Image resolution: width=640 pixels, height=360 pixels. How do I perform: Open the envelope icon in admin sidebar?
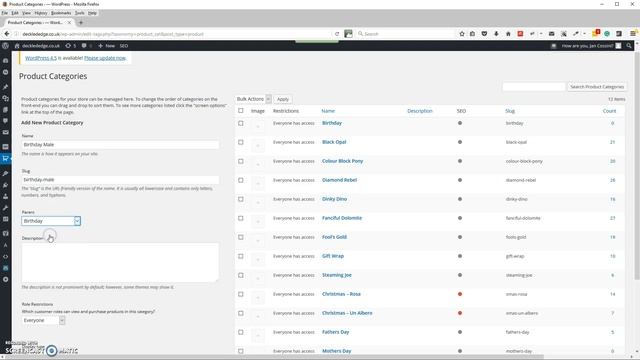(5, 132)
